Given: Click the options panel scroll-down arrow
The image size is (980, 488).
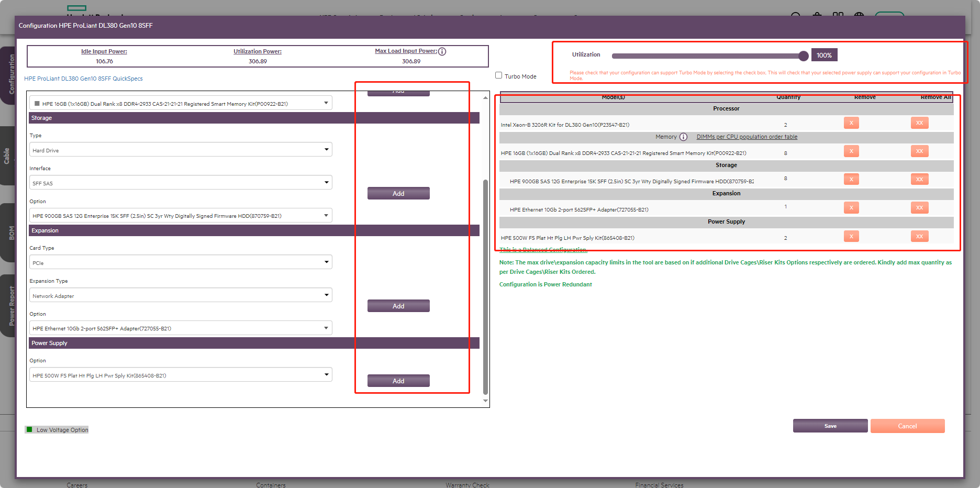Looking at the screenshot, I should click(485, 401).
